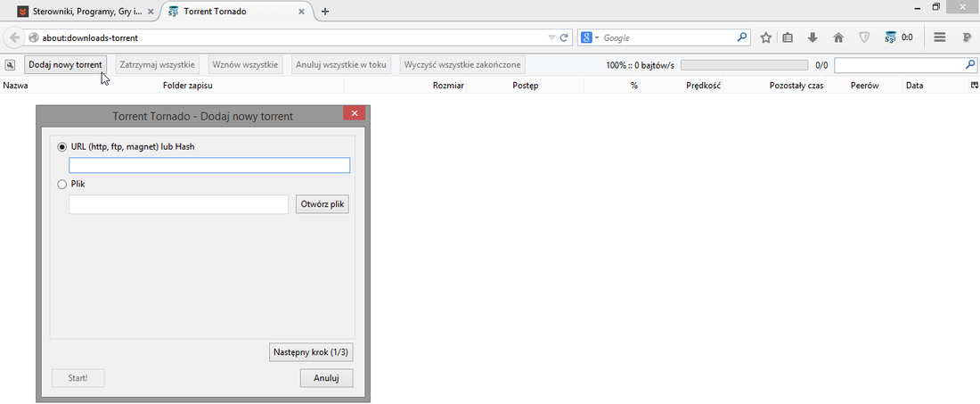Click settings icon left of Dodaj nowy torrent

click(10, 64)
